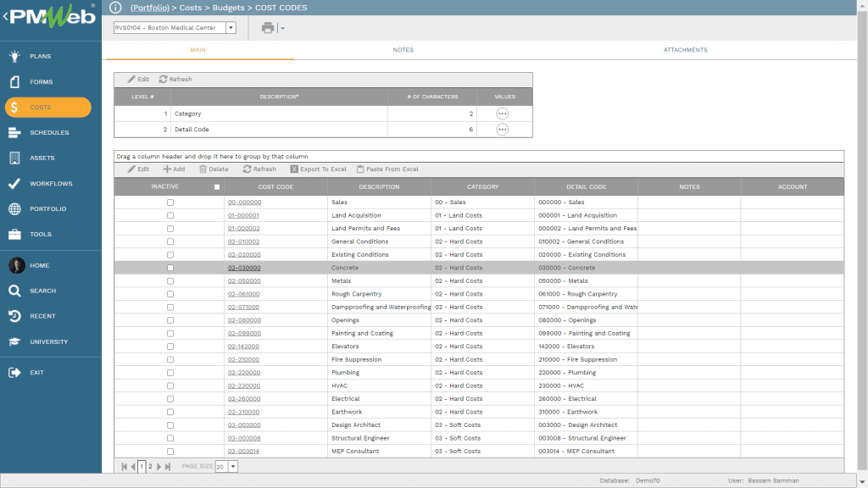Screen dimensions: 868x488
Task: Click Edit in cost codes toolbar
Action: 138,169
